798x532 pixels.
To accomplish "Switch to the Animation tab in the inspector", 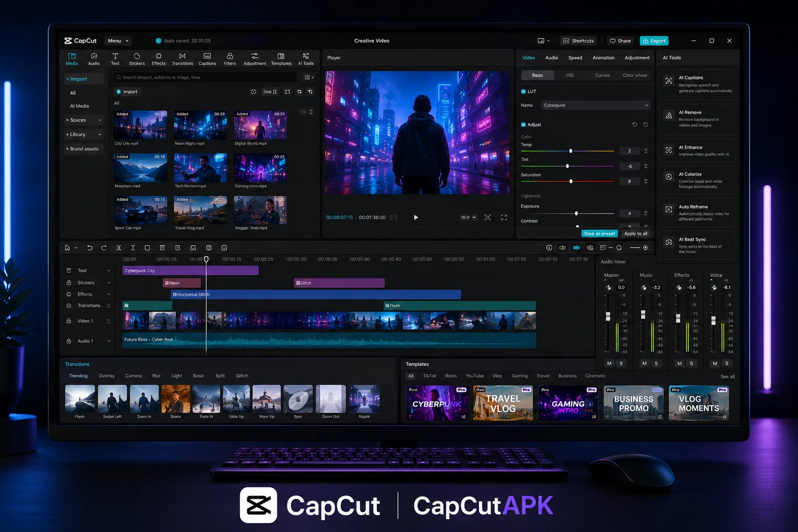I will 603,58.
